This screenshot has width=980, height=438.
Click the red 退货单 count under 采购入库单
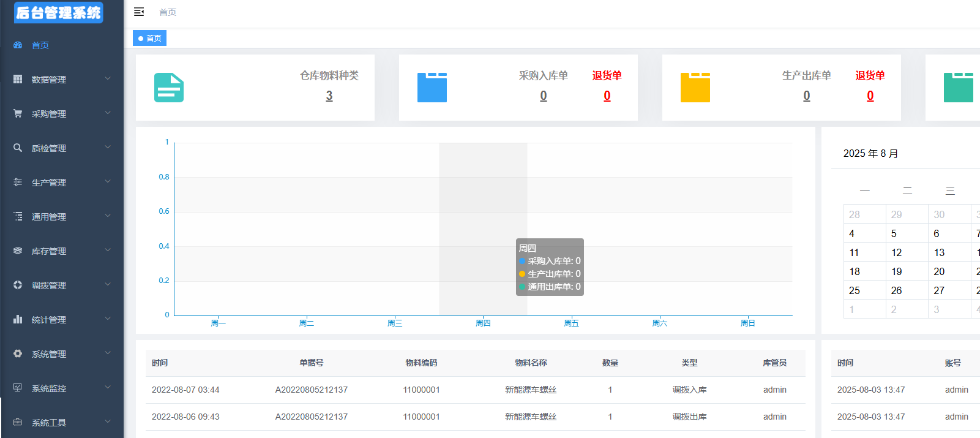[607, 96]
